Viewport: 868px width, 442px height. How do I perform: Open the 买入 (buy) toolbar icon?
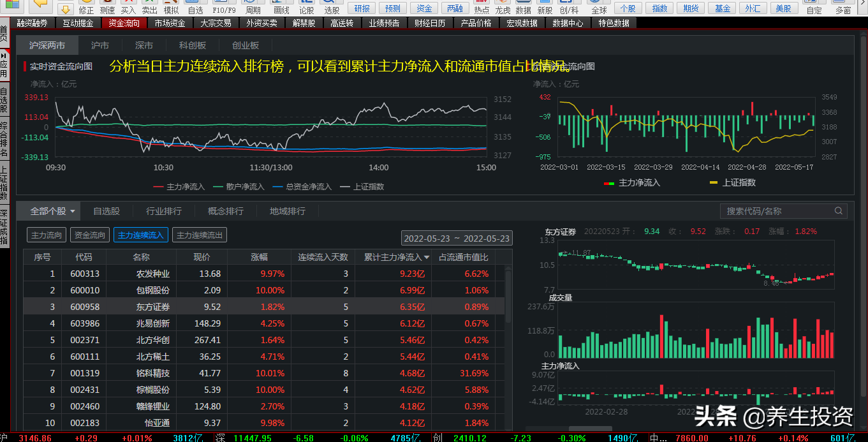click(128, 7)
